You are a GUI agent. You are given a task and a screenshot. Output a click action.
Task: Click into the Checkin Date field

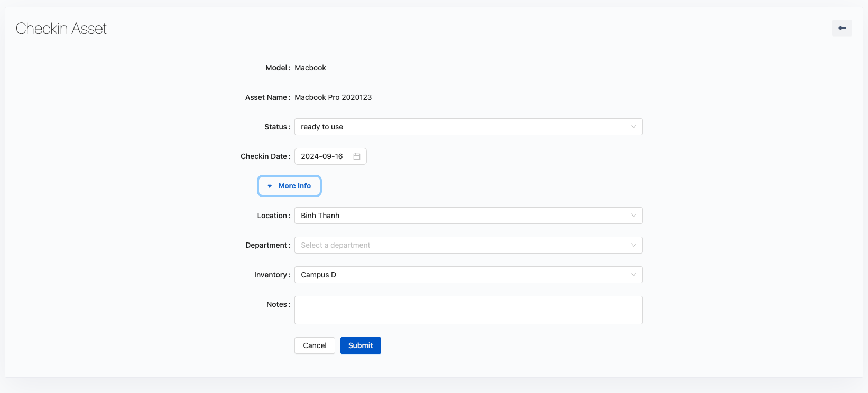(x=322, y=156)
